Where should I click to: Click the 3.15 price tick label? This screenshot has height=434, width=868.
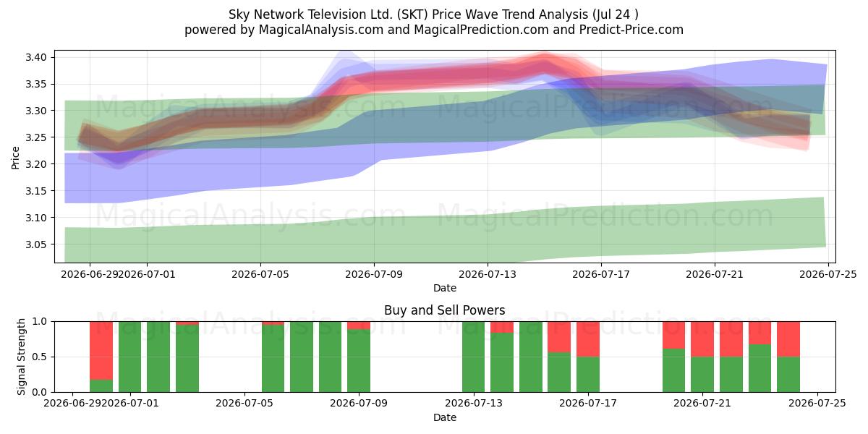pos(36,191)
